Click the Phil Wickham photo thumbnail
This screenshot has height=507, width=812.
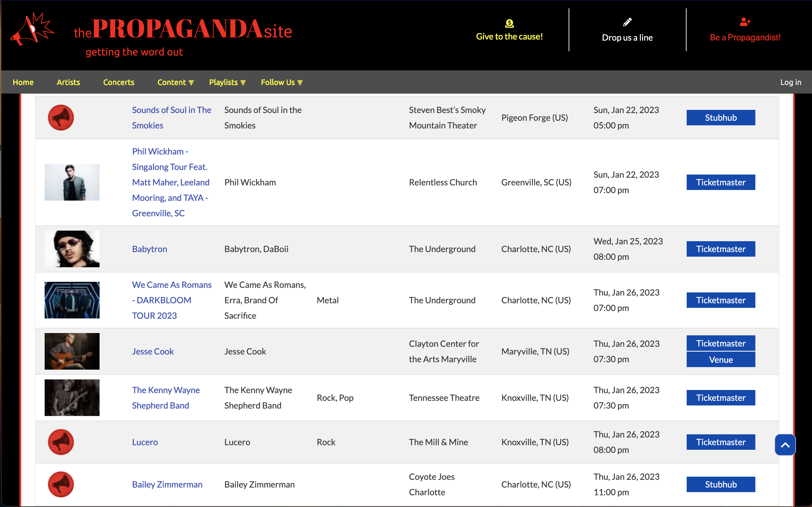72,182
